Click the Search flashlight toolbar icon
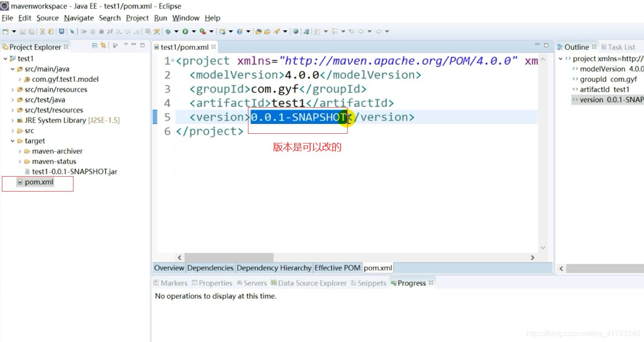Viewport: 644px width, 342px height. pos(276,31)
